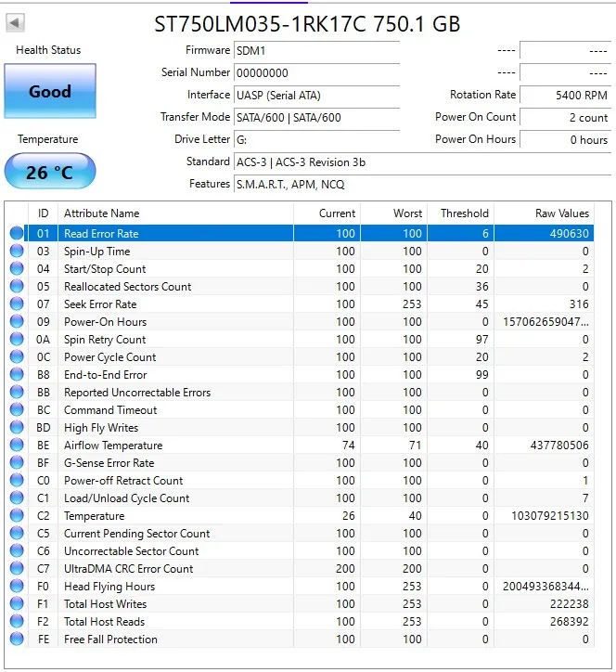Select status icon of Airflow Temperature row
Image resolution: width=616 pixels, height=672 pixels.
point(17,445)
